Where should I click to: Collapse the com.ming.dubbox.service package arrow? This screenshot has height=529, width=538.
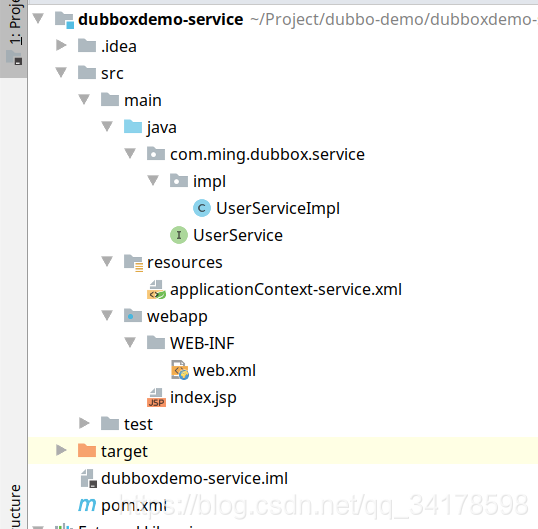point(130,153)
